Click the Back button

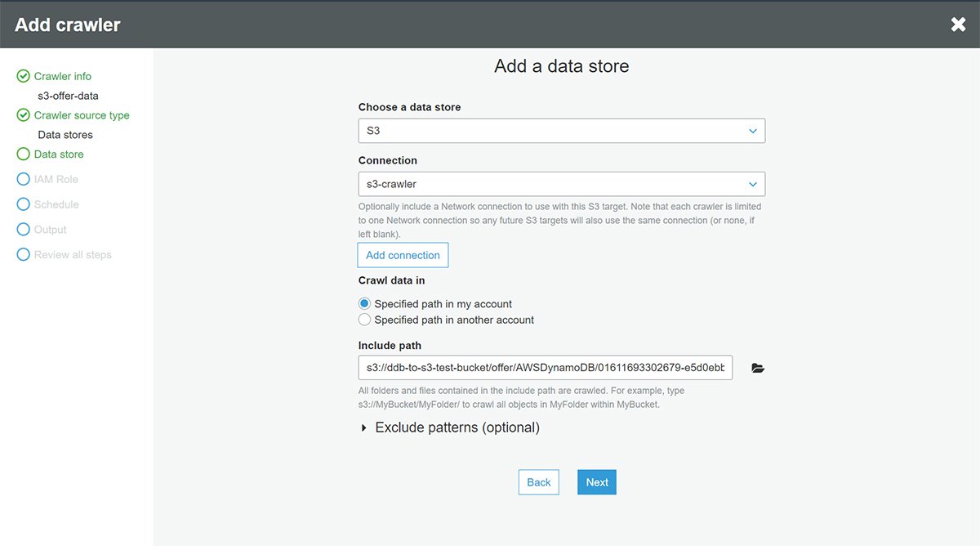point(538,482)
